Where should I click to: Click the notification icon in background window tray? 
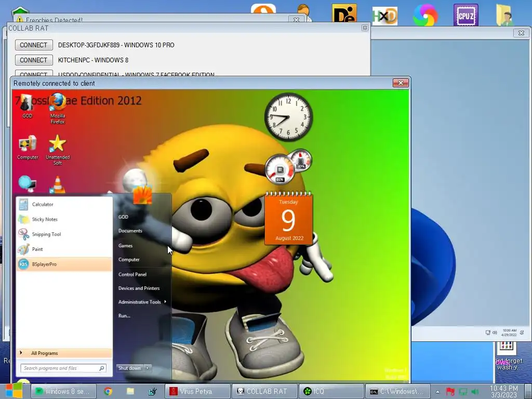pos(522,332)
